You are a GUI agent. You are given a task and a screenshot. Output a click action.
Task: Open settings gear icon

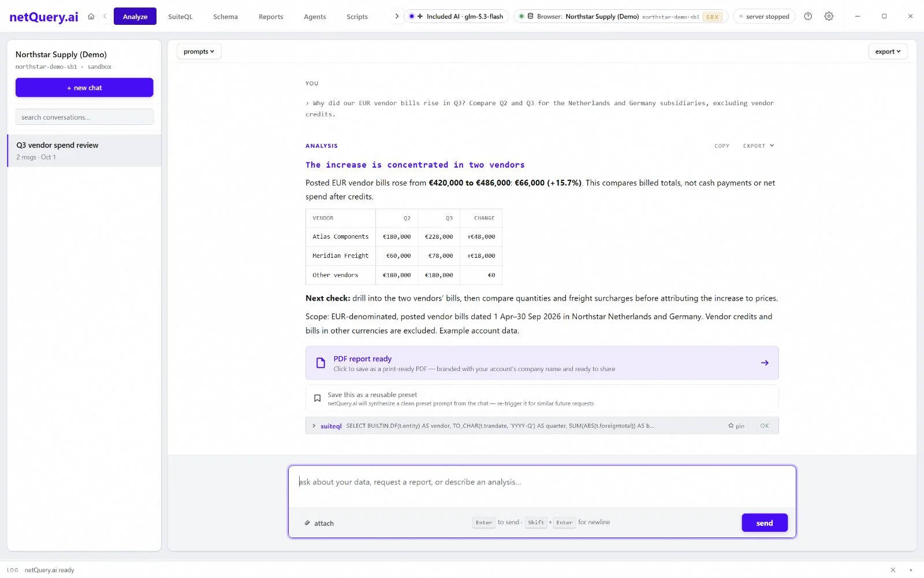click(x=829, y=16)
